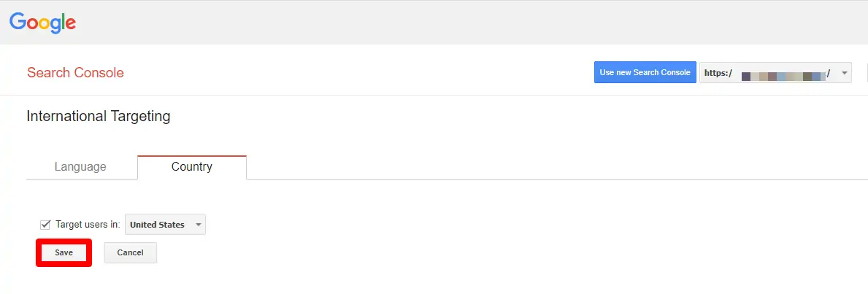Click the "United States" text in dropdown
Viewport: 868px width, 294px height.
coord(157,225)
